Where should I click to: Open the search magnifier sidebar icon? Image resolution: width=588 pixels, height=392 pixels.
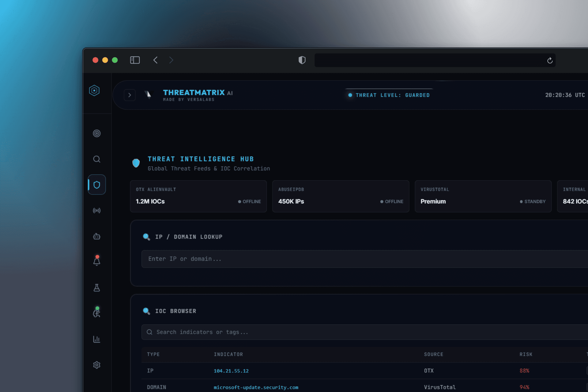(x=97, y=159)
